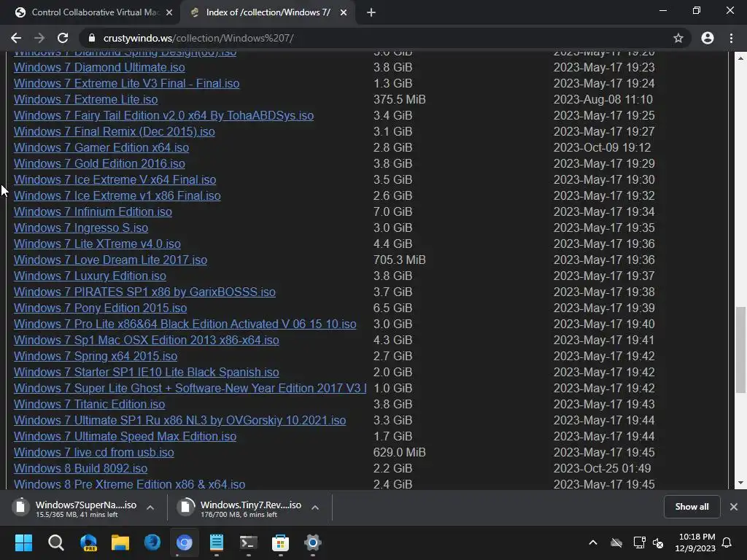Image resolution: width=747 pixels, height=560 pixels.
Task: Open Windows 7 Gamer Edition x64.iso
Action: click(101, 147)
